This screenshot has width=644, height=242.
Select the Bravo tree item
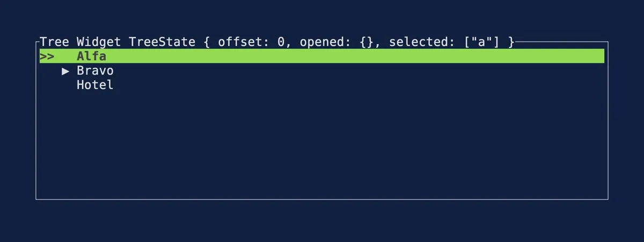(95, 70)
